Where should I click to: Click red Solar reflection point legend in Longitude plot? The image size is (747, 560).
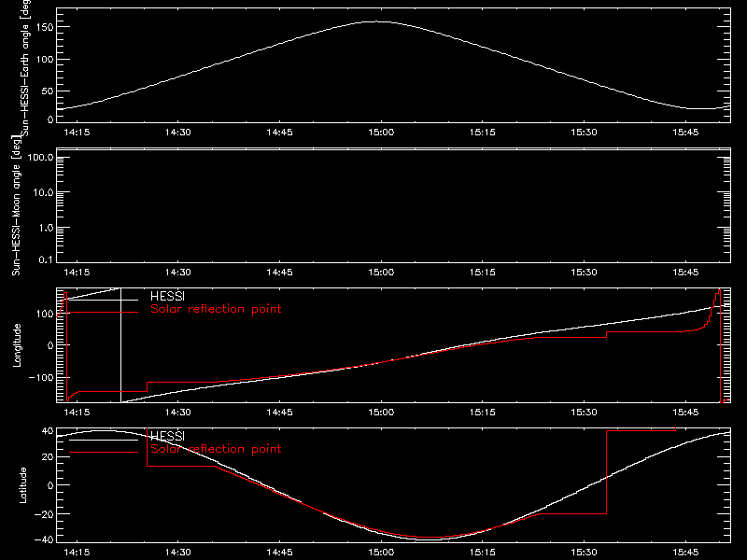[x=216, y=309]
